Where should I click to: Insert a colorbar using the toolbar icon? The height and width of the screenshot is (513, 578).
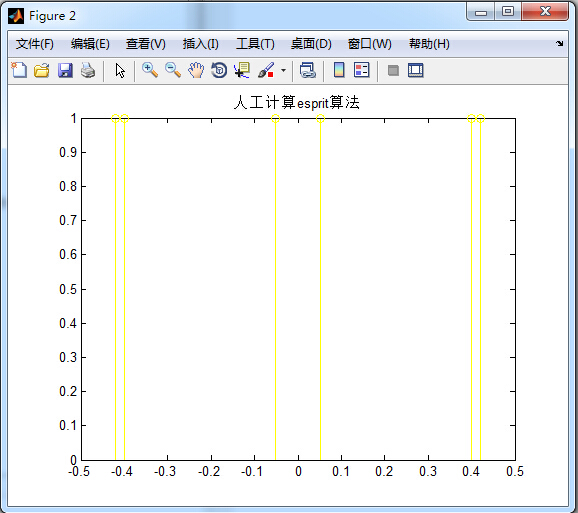pos(339,70)
